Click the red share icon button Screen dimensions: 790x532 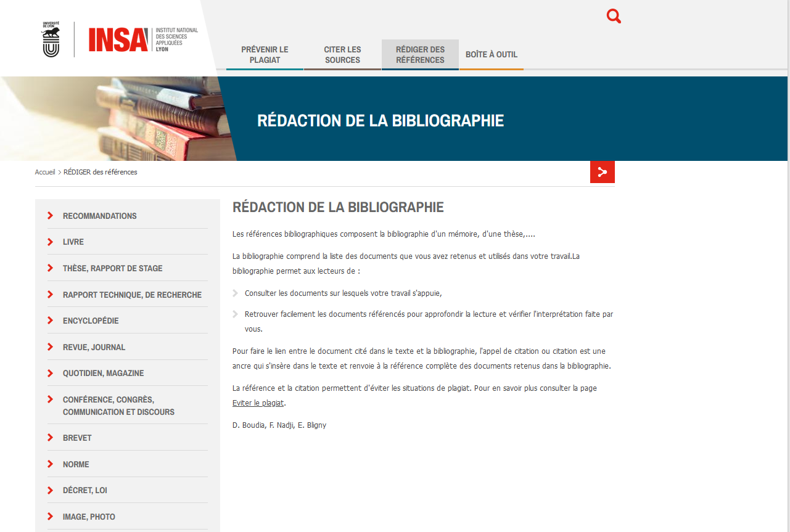point(603,172)
